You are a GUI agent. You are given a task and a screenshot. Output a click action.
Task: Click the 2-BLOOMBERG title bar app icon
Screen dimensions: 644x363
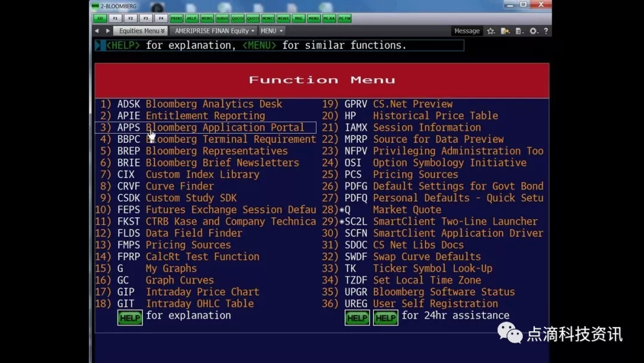coord(95,6)
